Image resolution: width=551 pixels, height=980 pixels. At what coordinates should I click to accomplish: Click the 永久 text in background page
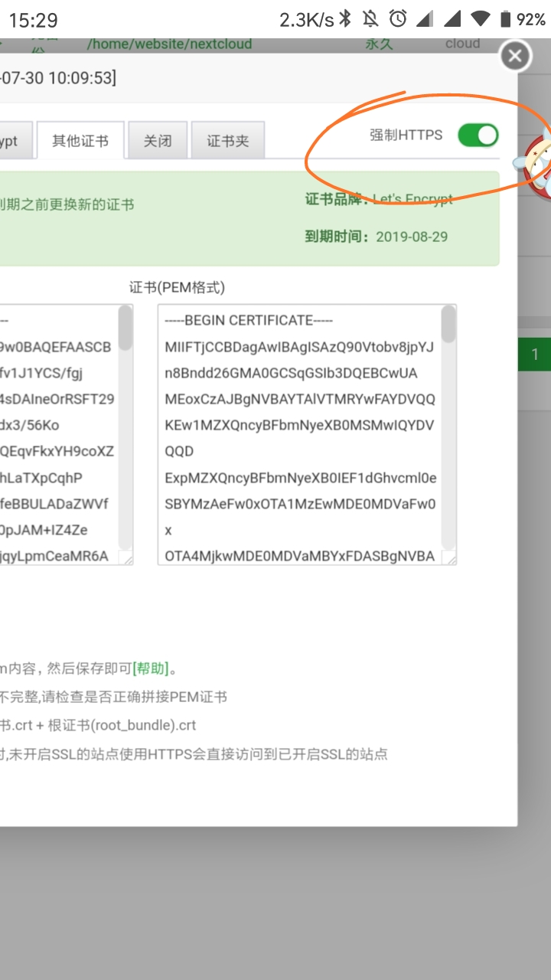tap(379, 44)
